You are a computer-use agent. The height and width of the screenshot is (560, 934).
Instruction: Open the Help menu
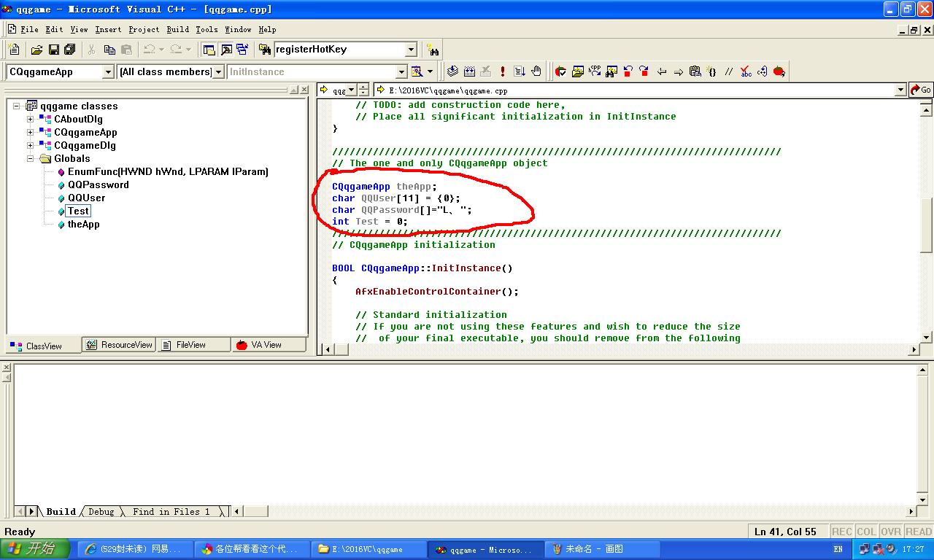pos(267,29)
